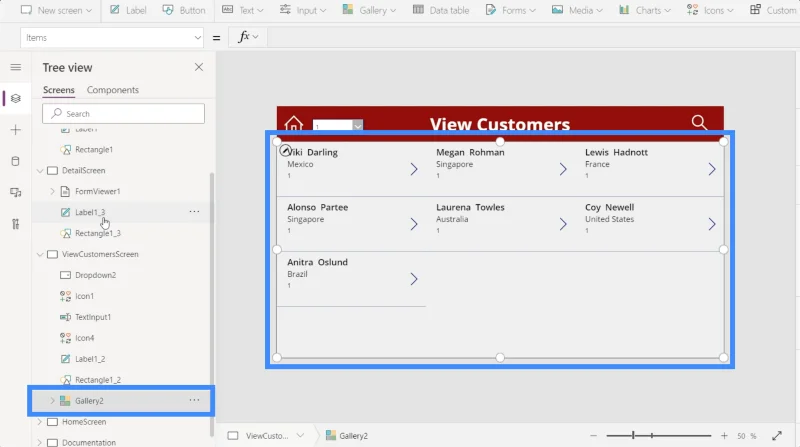Select DetailScreen in the tree
The width and height of the screenshot is (800, 447).
click(84, 170)
